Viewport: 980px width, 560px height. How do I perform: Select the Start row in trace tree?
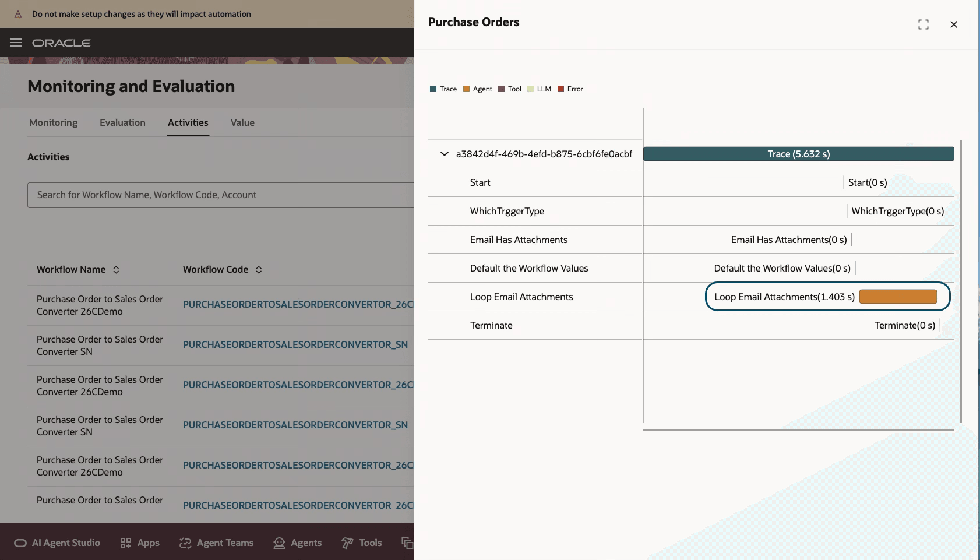click(x=535, y=182)
